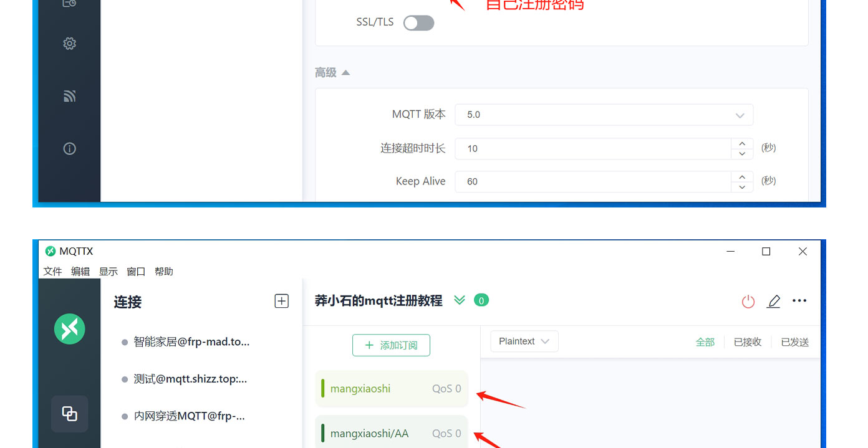Screen dimensions: 868x448
Task: Edit the connection via the pencil icon
Action: click(x=773, y=301)
